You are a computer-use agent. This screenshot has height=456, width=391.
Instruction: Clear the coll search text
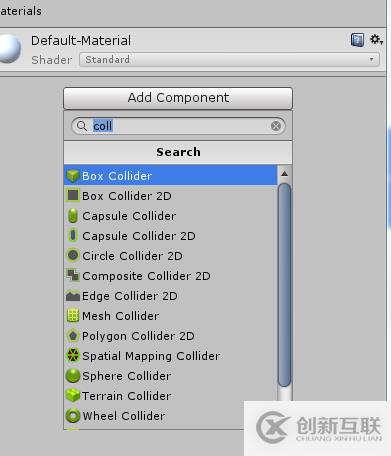tap(276, 126)
